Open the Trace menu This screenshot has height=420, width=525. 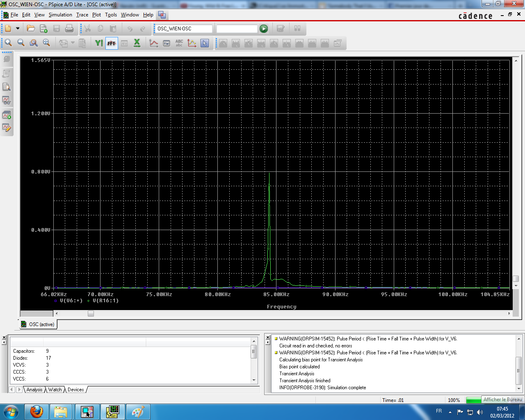[82, 15]
